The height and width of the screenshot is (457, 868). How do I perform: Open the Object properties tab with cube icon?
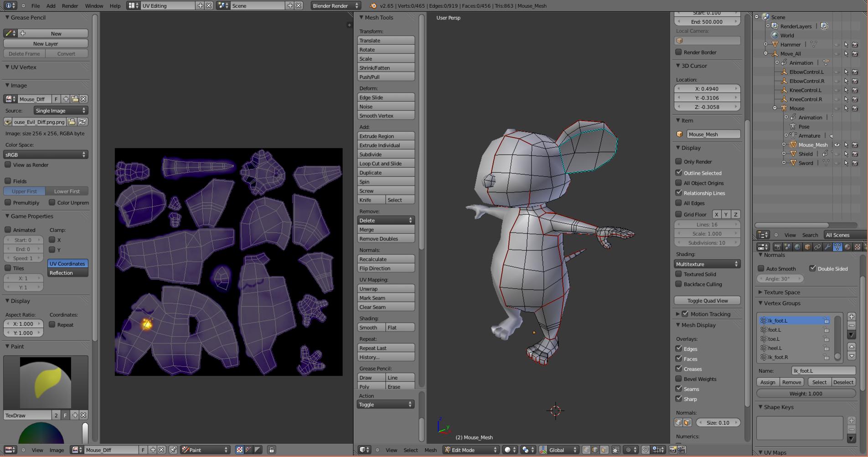pyautogui.click(x=807, y=247)
